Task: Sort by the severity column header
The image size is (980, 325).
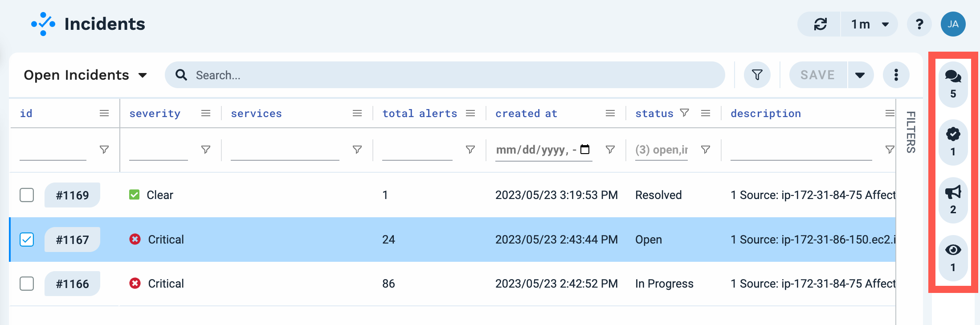Action: coord(155,114)
